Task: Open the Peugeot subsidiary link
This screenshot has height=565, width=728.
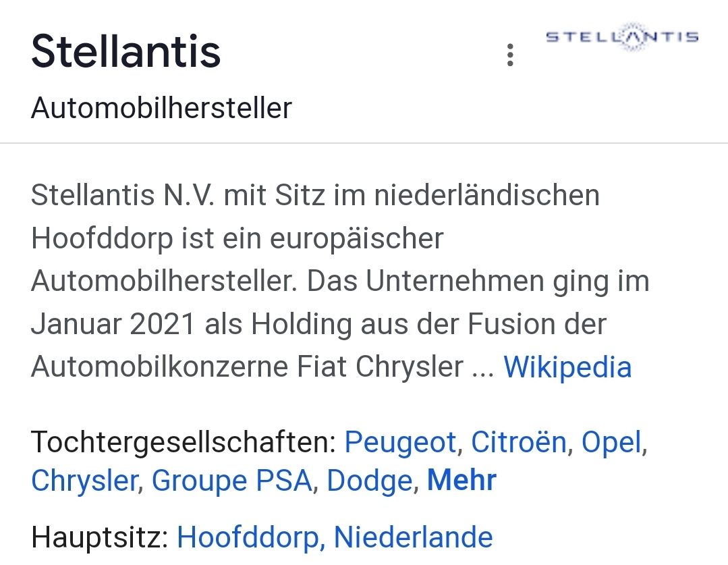Action: click(x=400, y=443)
